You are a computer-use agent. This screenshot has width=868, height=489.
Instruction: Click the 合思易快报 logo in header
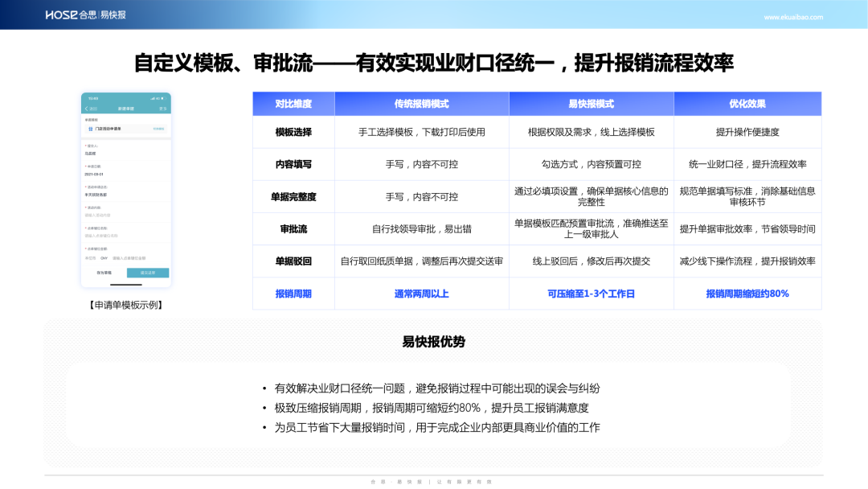pos(85,14)
